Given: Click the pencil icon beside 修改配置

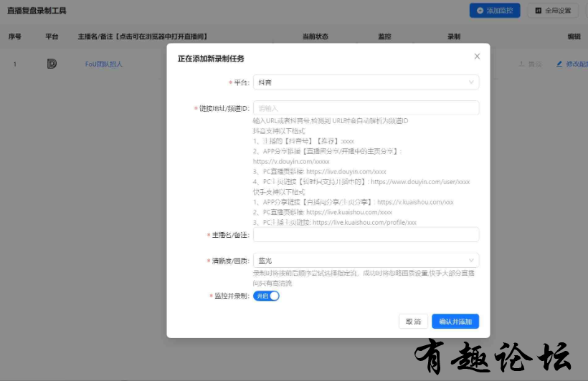Looking at the screenshot, I should [559, 64].
